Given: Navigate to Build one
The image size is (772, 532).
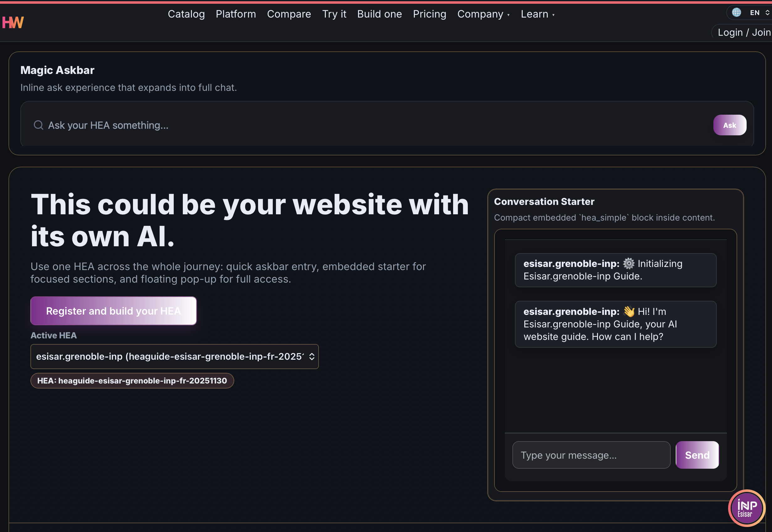Looking at the screenshot, I should click(x=379, y=14).
